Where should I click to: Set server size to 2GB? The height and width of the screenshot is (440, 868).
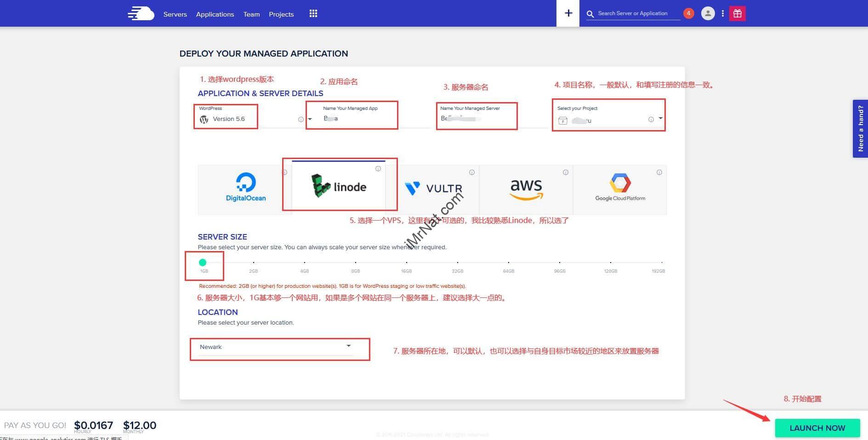click(x=254, y=263)
